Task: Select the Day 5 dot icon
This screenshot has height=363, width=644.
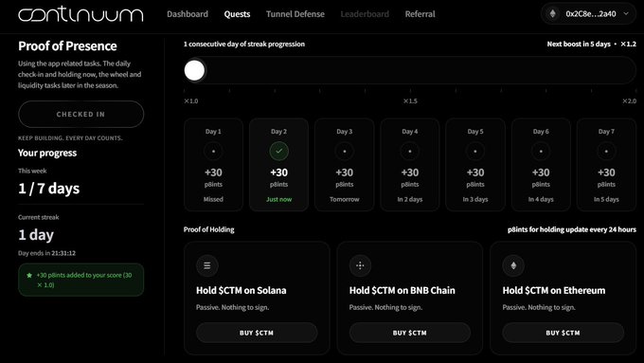Action: tap(475, 152)
